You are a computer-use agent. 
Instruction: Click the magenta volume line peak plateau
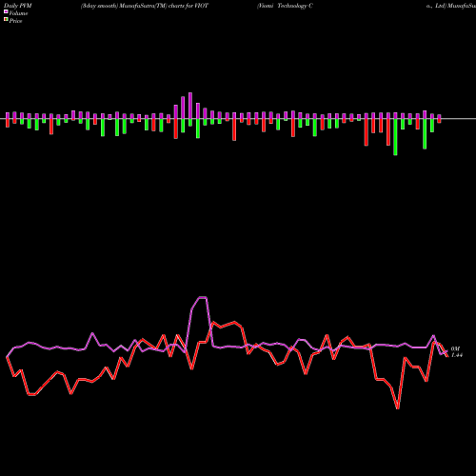coord(203,297)
